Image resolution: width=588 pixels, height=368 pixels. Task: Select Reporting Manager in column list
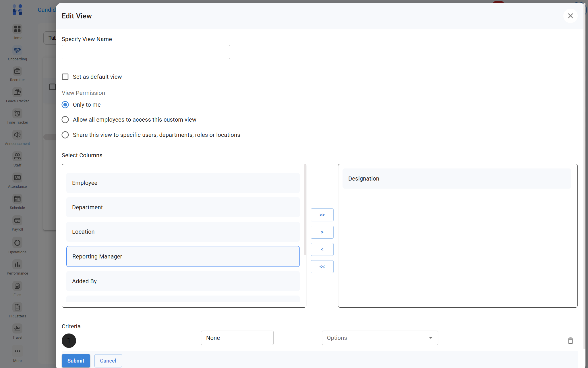click(x=183, y=256)
